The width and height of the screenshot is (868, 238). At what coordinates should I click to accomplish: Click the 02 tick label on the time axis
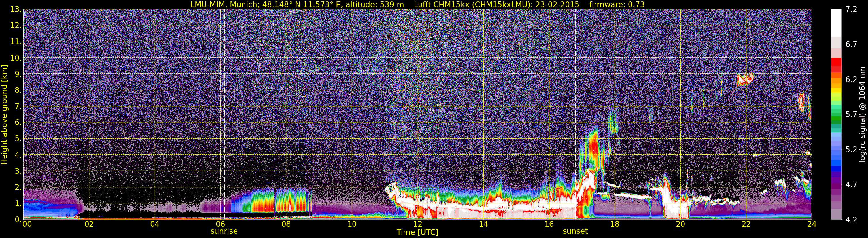[89, 224]
